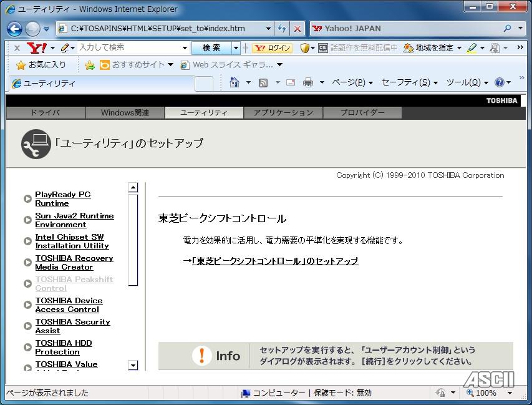This screenshot has height=405, width=532.
Task: Click the RSS feeds icon
Action: [x=263, y=82]
